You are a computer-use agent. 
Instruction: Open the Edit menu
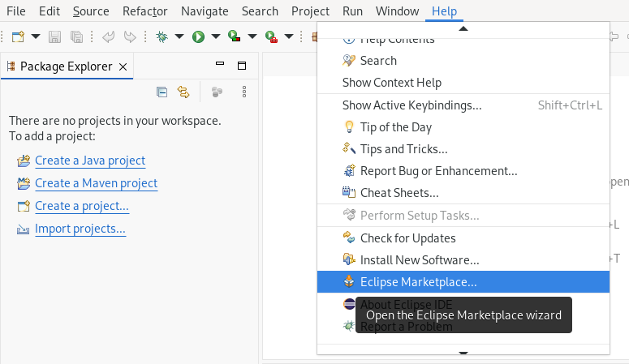point(50,11)
